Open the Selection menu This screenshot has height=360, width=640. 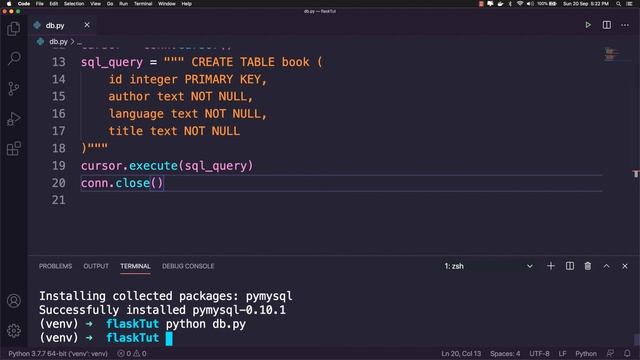[x=74, y=4]
